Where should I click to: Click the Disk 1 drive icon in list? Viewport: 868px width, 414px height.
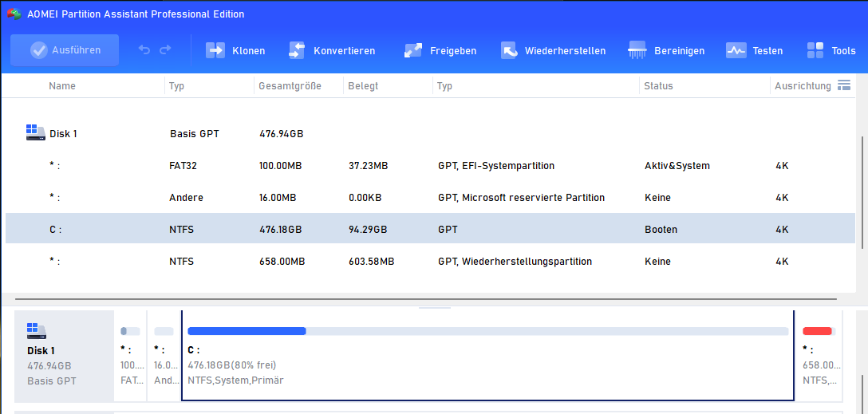point(35,133)
